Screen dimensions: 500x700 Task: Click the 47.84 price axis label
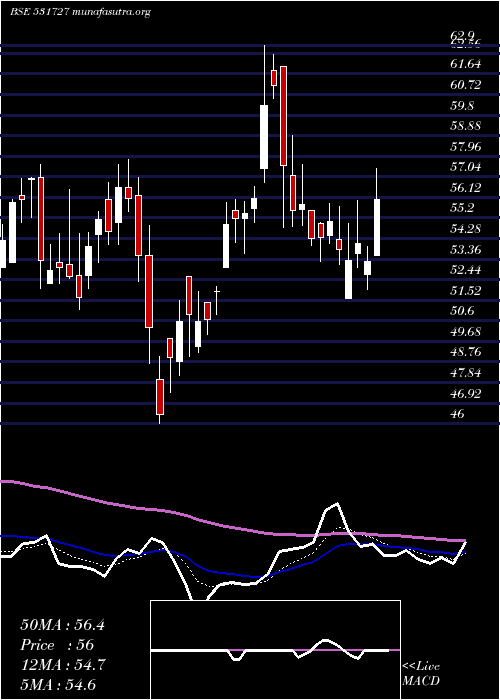click(x=466, y=374)
